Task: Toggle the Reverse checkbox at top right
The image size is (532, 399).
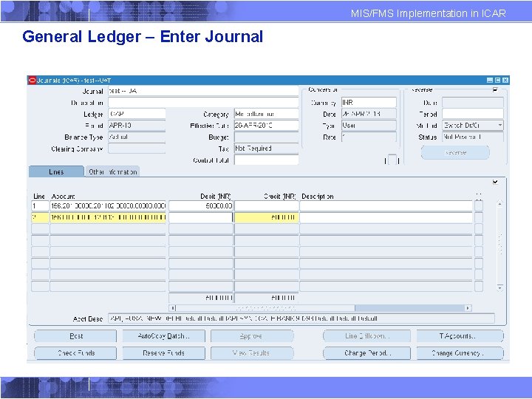Action: coord(495,90)
